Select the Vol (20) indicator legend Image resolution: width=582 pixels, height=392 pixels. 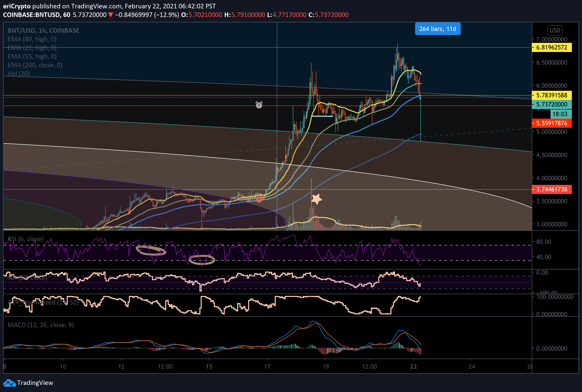click(x=19, y=74)
